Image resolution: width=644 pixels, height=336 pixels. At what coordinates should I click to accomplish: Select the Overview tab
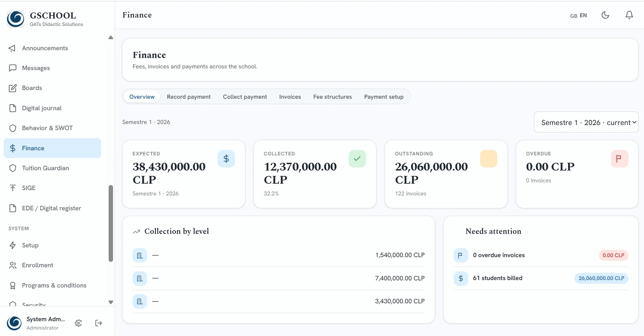pos(142,97)
